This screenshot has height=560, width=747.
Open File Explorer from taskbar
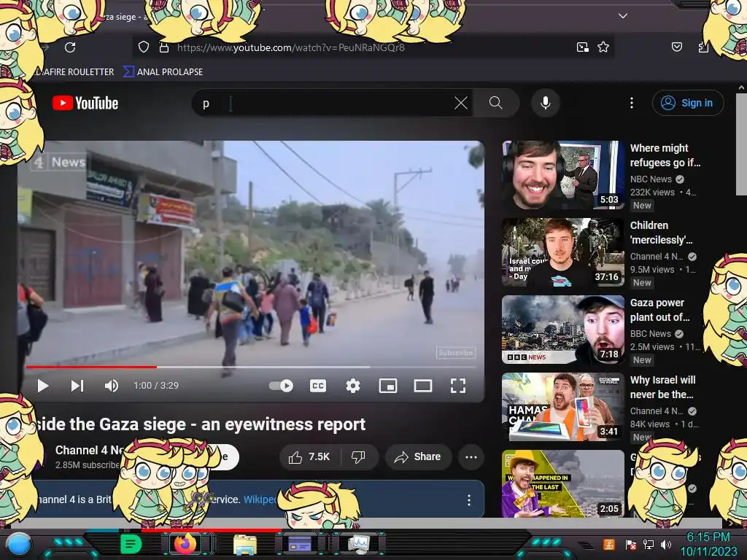tap(245, 544)
